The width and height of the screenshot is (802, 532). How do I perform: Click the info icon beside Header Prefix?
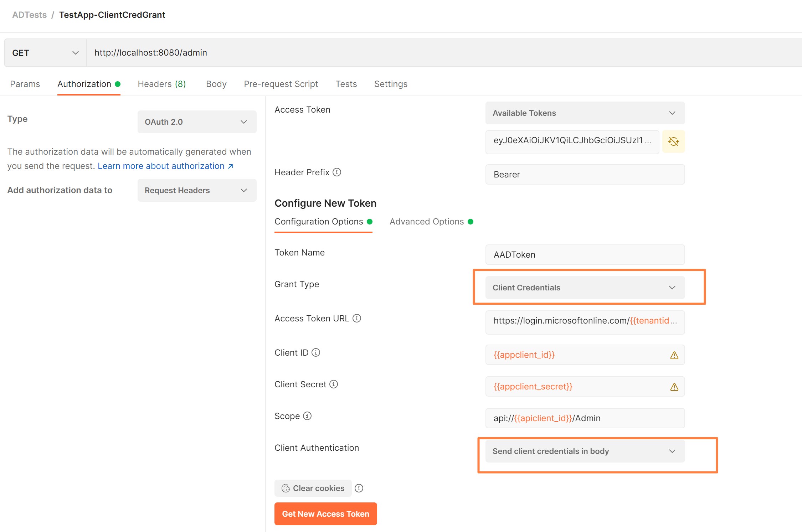[x=337, y=172]
